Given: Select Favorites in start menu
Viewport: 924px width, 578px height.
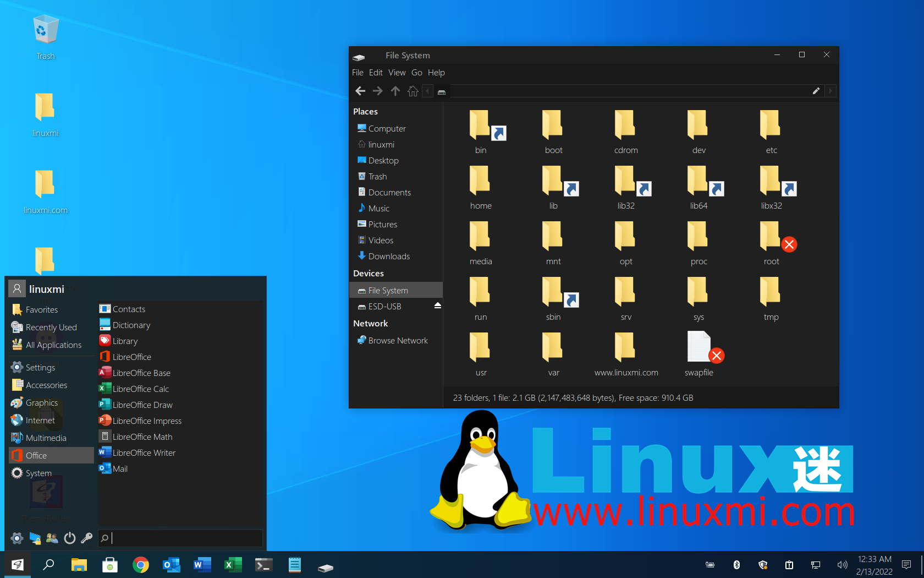Looking at the screenshot, I should coord(51,310).
